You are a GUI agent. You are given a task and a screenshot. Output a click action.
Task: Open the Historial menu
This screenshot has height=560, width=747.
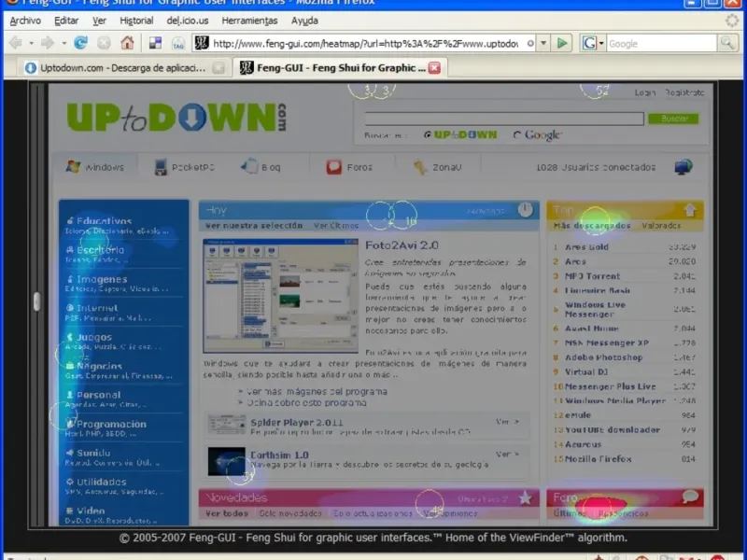click(x=136, y=21)
